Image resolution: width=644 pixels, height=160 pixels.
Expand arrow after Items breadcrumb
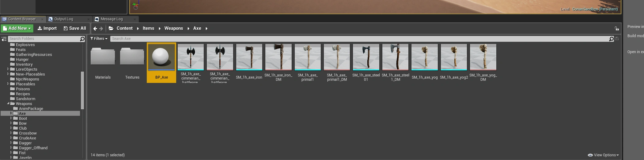click(160, 29)
